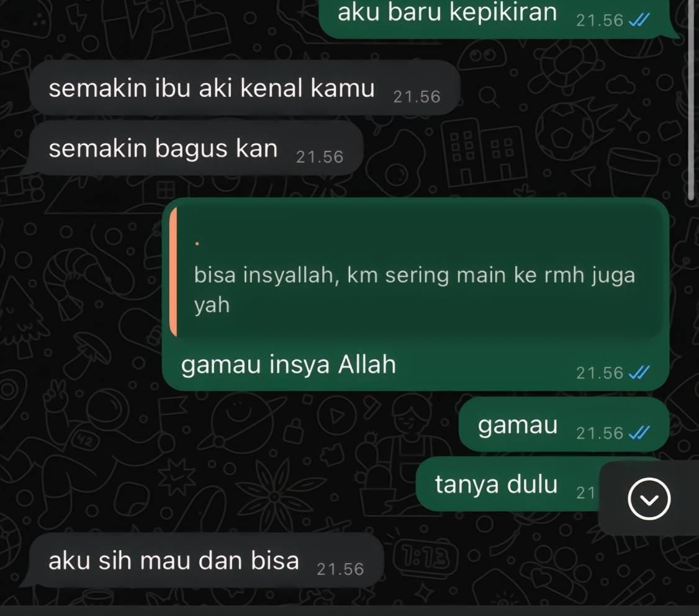Click the orange dot sender name in quote

coord(197,244)
